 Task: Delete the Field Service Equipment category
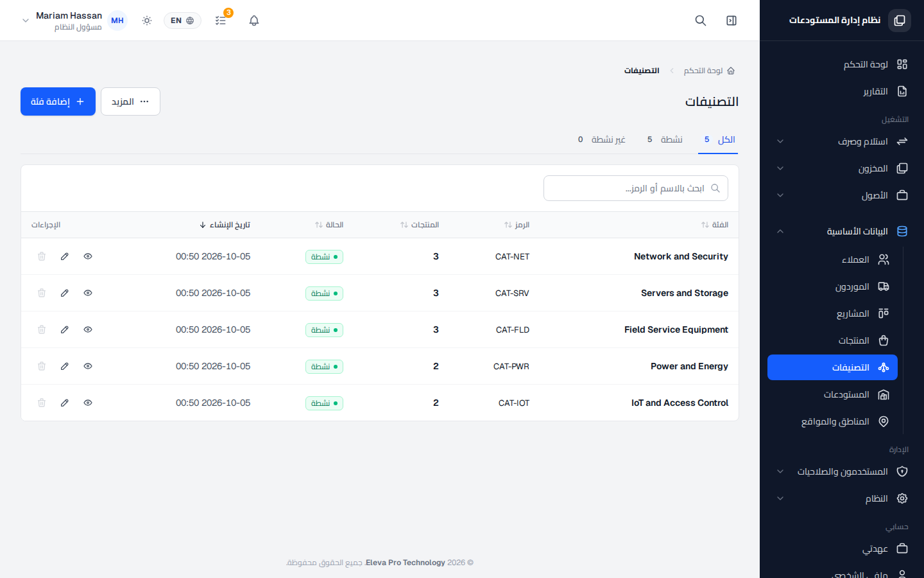(x=42, y=329)
